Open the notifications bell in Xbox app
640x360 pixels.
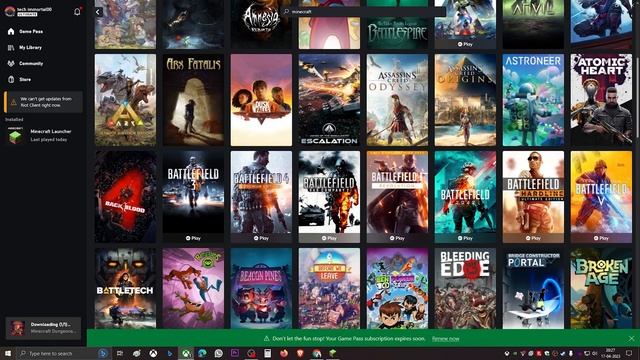tap(77, 12)
